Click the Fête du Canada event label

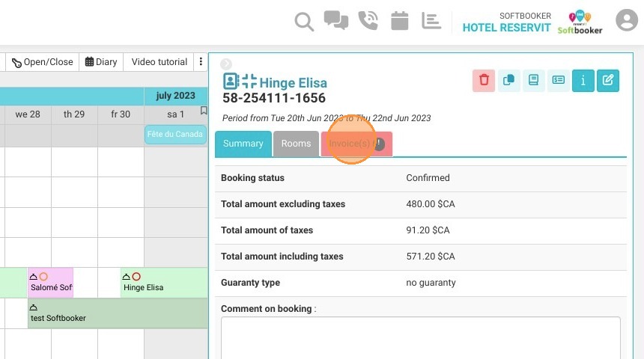click(175, 134)
